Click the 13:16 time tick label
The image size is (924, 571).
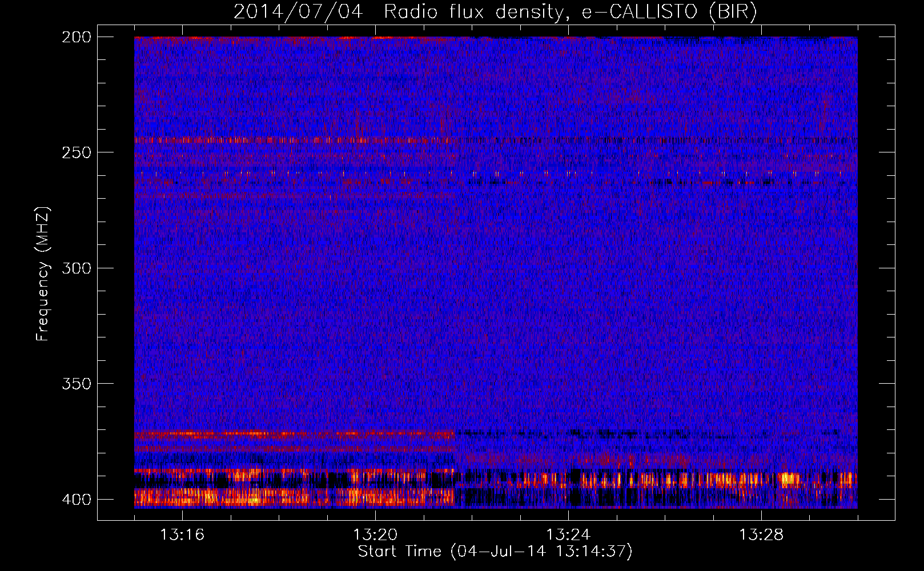pyautogui.click(x=182, y=534)
